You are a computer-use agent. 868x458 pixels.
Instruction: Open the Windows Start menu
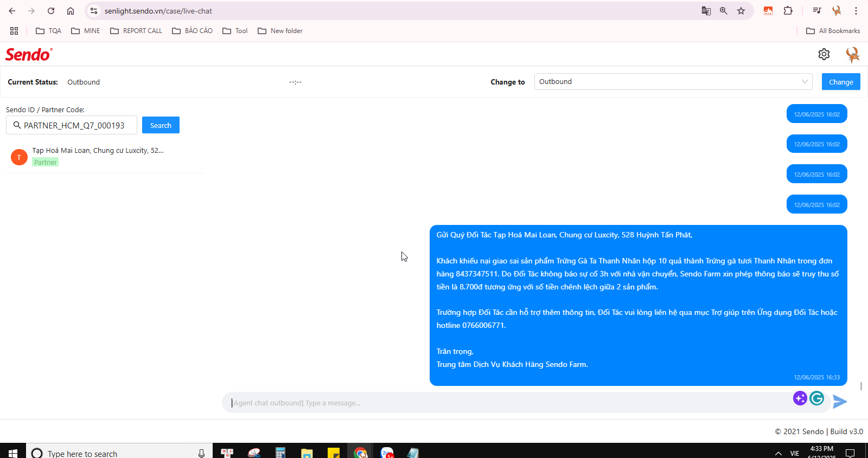13,453
